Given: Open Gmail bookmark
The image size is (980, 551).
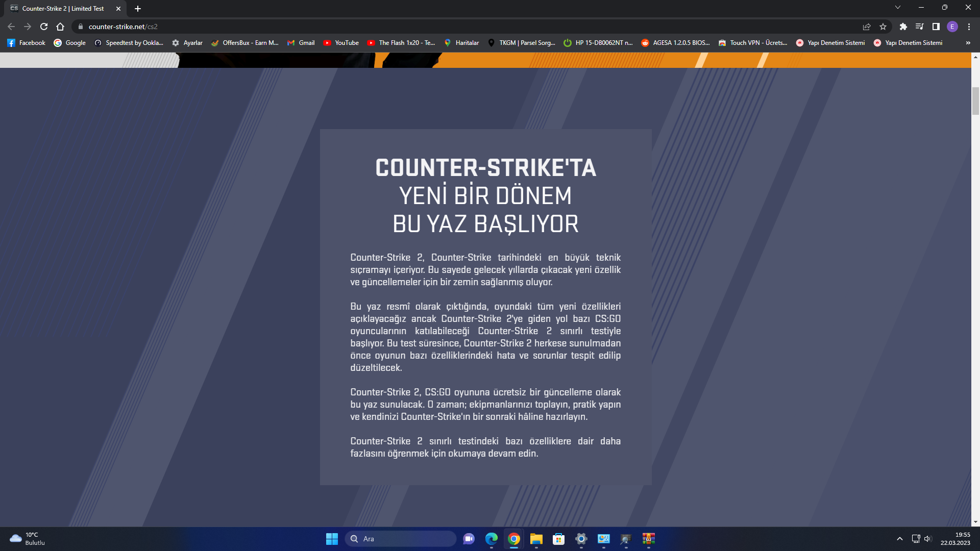Looking at the screenshot, I should (x=301, y=43).
